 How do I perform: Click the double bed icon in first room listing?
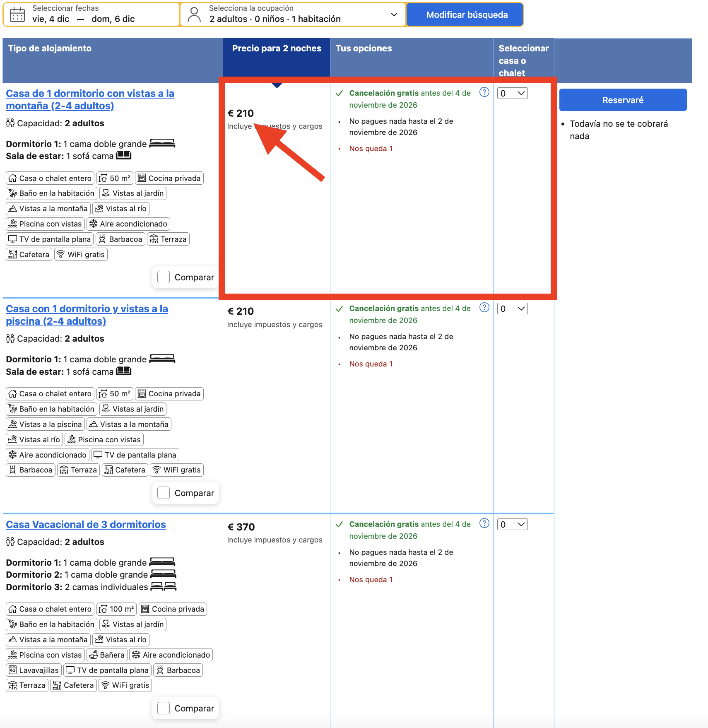162,143
